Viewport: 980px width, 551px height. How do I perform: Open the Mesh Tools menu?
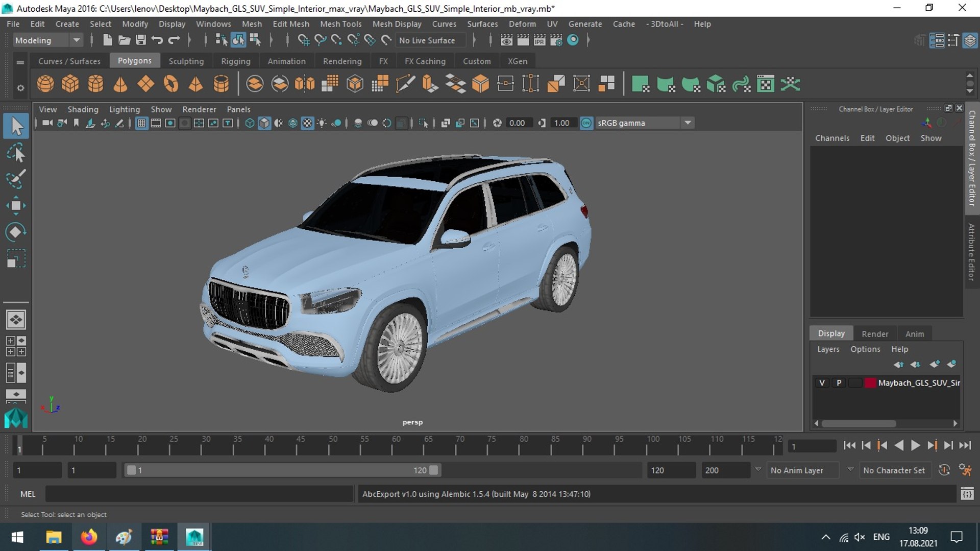click(x=340, y=24)
